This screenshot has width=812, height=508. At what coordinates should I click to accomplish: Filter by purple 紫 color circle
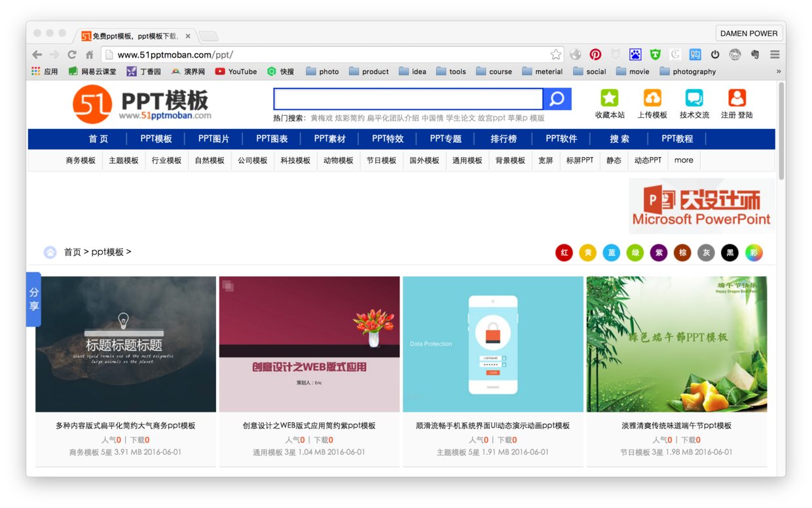(659, 253)
